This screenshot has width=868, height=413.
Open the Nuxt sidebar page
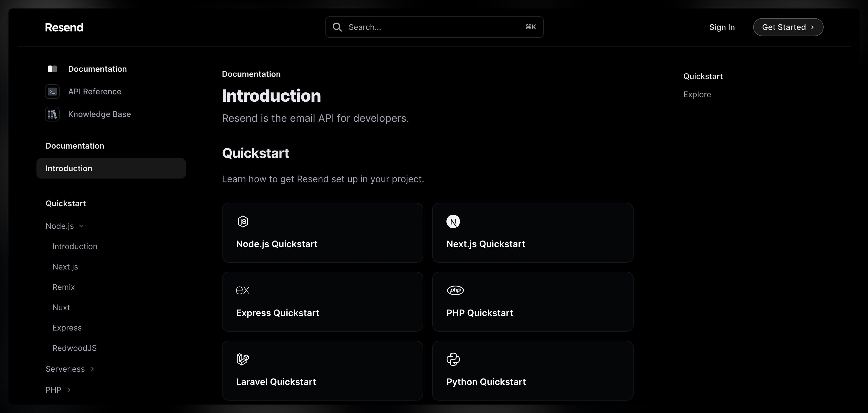(x=61, y=307)
